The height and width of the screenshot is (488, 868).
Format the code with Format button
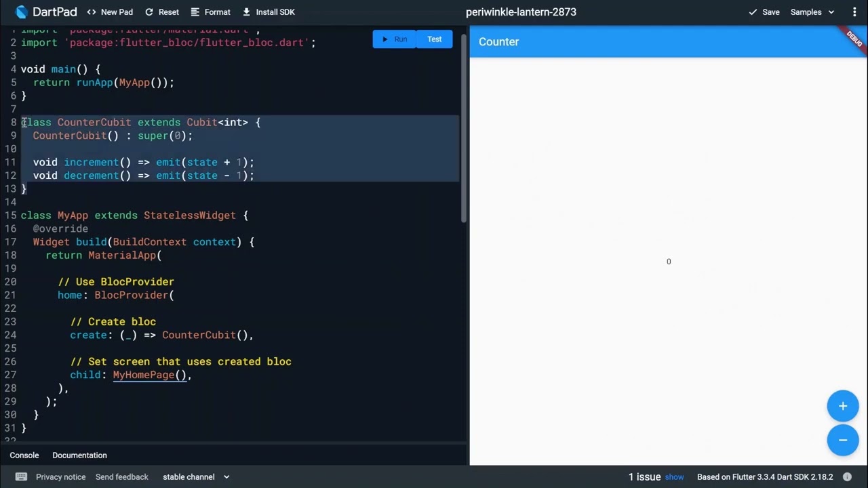211,12
